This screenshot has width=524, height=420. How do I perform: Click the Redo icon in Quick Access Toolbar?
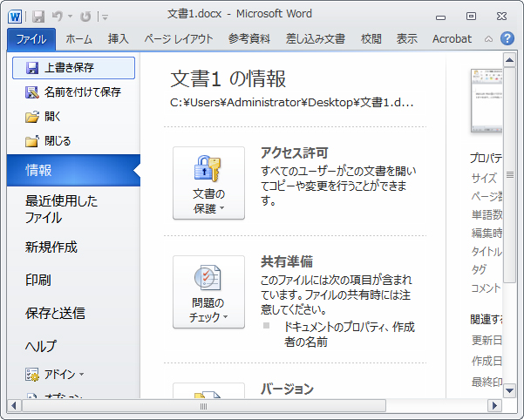[x=85, y=17]
